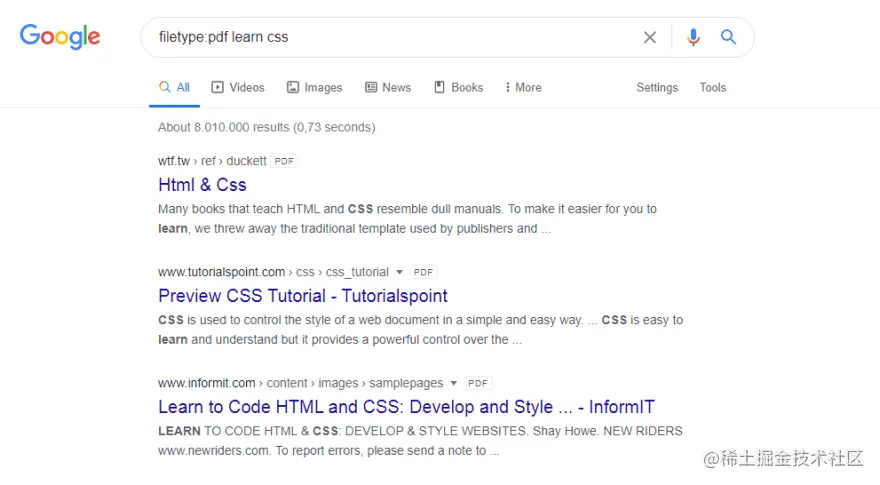The image size is (880, 485).
Task: Click the PDF badge on the tutorialspoint result
Action: click(424, 272)
